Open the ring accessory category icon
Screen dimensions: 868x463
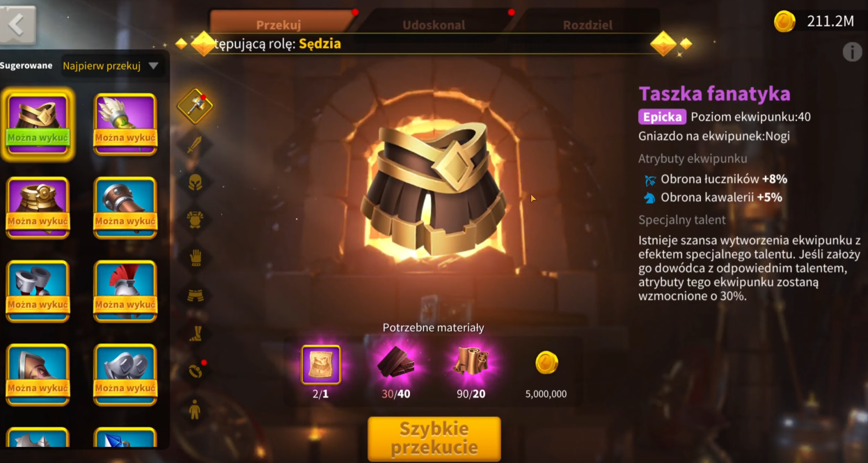pyautogui.click(x=195, y=370)
